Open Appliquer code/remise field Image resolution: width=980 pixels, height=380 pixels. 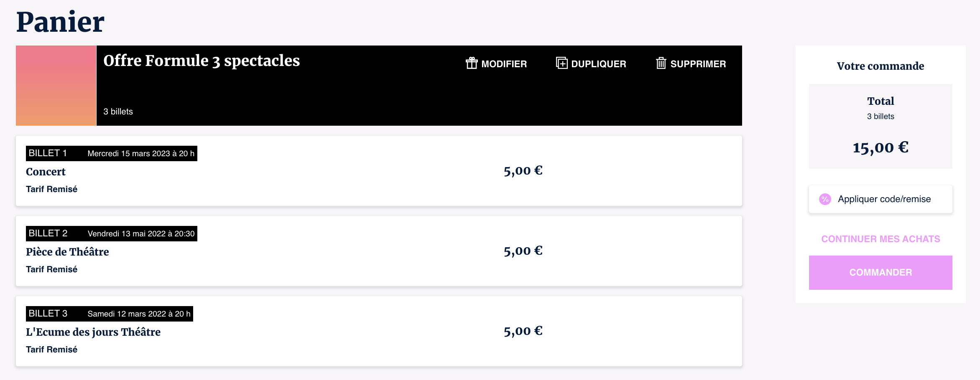[x=884, y=199]
